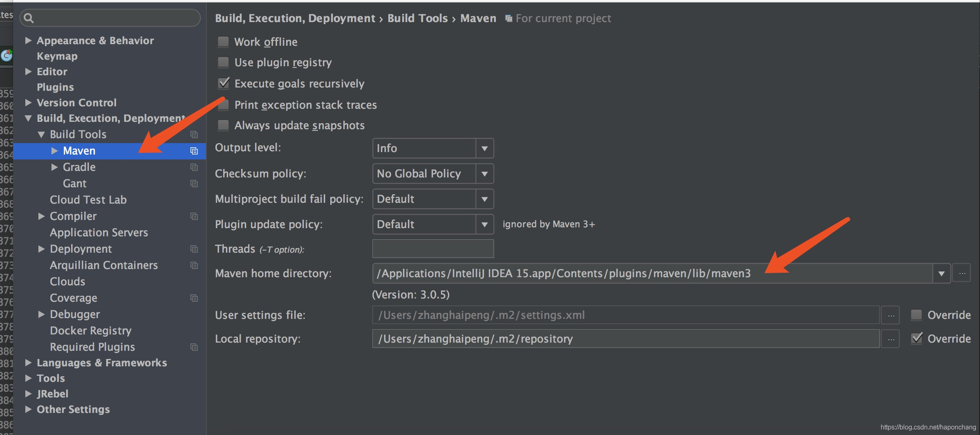Click the search magnifier icon in settings
This screenshot has width=980, height=435.
pos(29,18)
